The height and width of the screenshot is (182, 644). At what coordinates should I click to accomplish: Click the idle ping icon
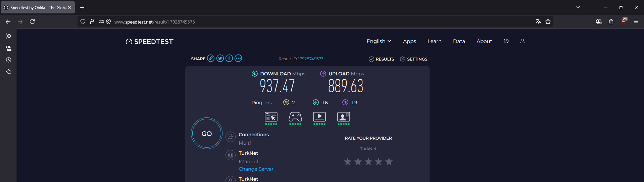coord(286,102)
